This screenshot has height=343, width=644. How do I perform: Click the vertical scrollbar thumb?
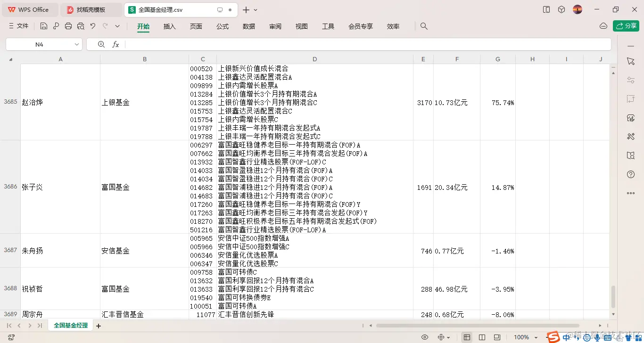coord(613,297)
